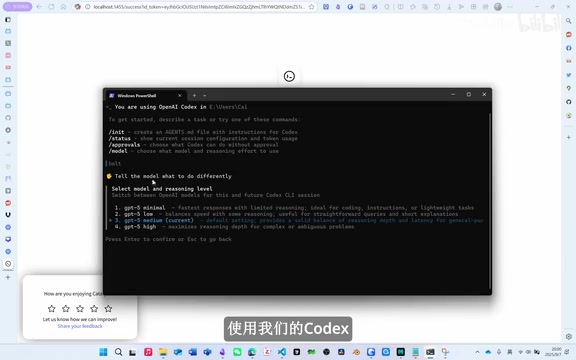Go to the browser home page
This screenshot has height=360, width=576.
point(63,7)
